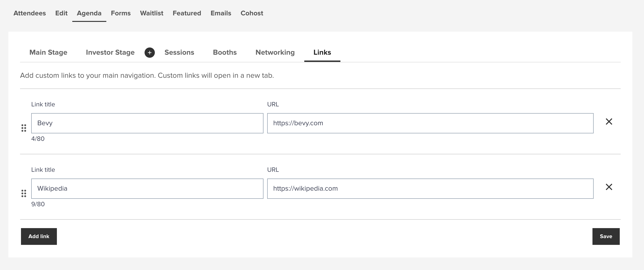The height and width of the screenshot is (270, 644).
Task: Open the Waitlist tab
Action: click(x=152, y=13)
